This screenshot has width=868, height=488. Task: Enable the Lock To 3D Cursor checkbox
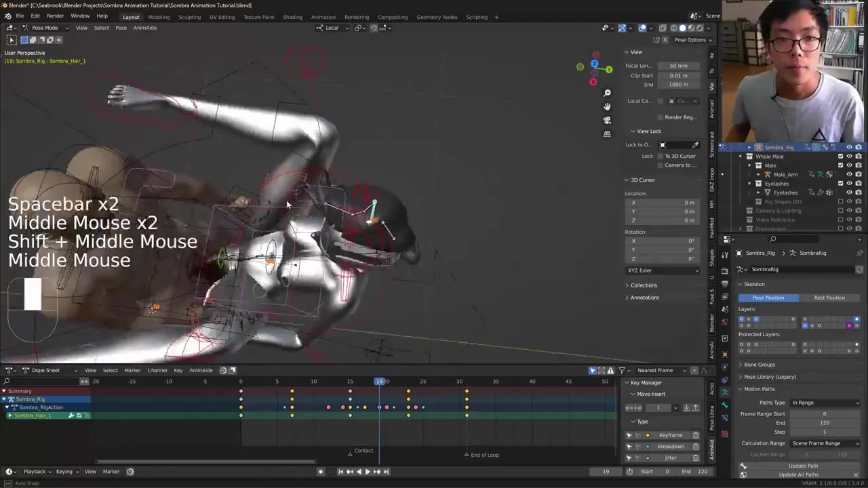tap(660, 156)
